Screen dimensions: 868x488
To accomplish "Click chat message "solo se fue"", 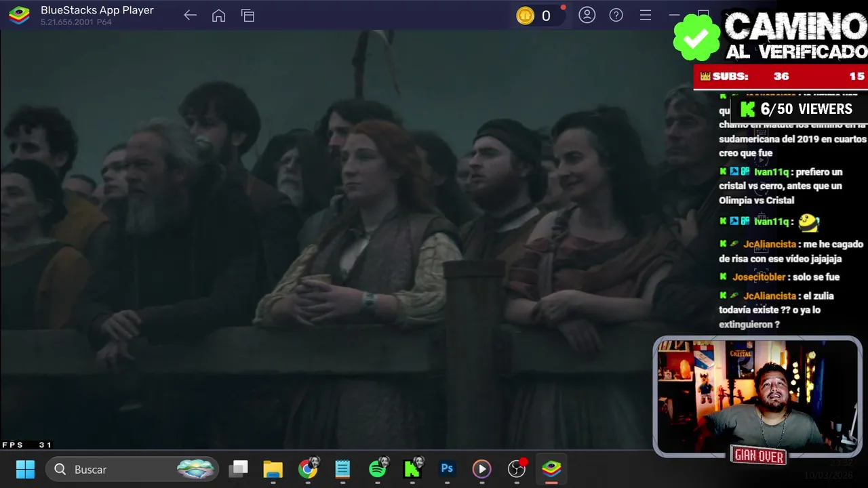I will (816, 277).
